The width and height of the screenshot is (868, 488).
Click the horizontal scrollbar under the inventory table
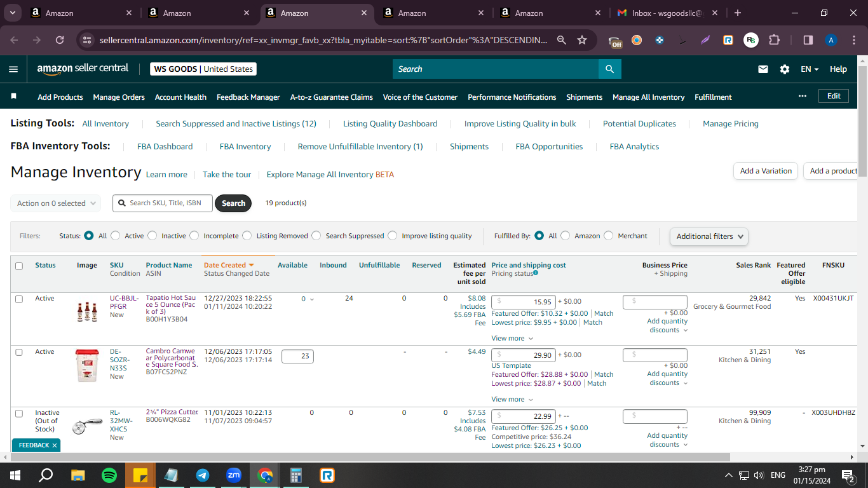coord(370,457)
